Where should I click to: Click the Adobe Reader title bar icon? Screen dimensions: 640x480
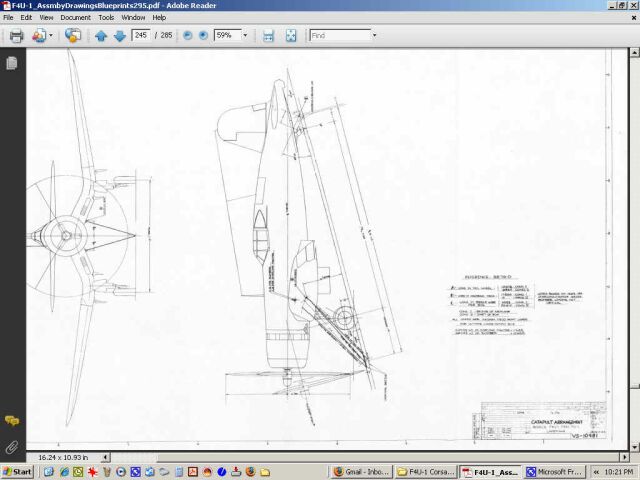tap(6, 5)
